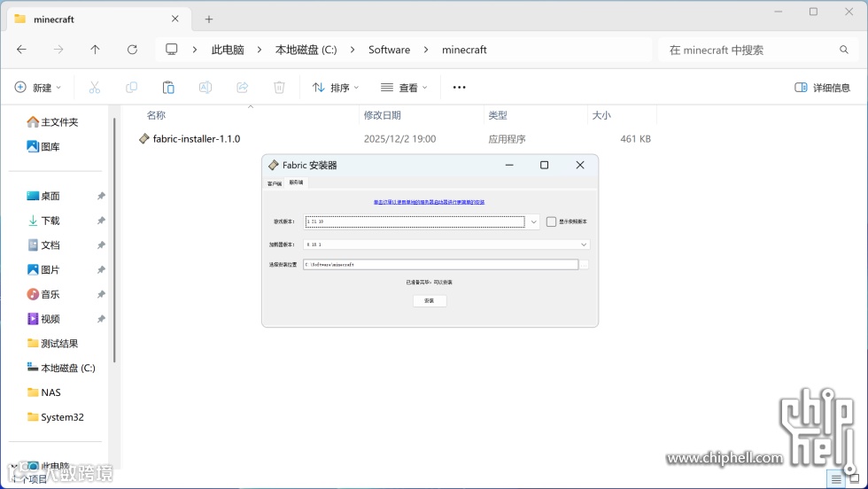Image resolution: width=868 pixels, height=489 pixels.
Task: Click the sidebar vertical scrollbar
Action: tap(114, 240)
